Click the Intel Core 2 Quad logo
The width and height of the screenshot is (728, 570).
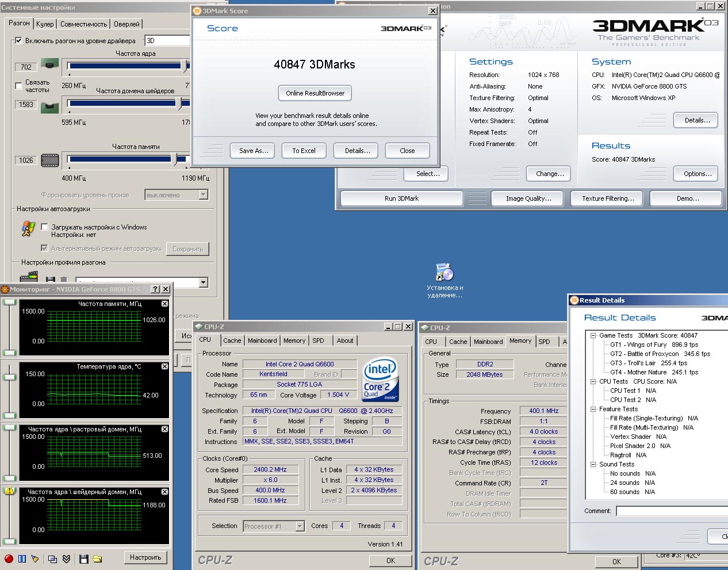pyautogui.click(x=380, y=380)
